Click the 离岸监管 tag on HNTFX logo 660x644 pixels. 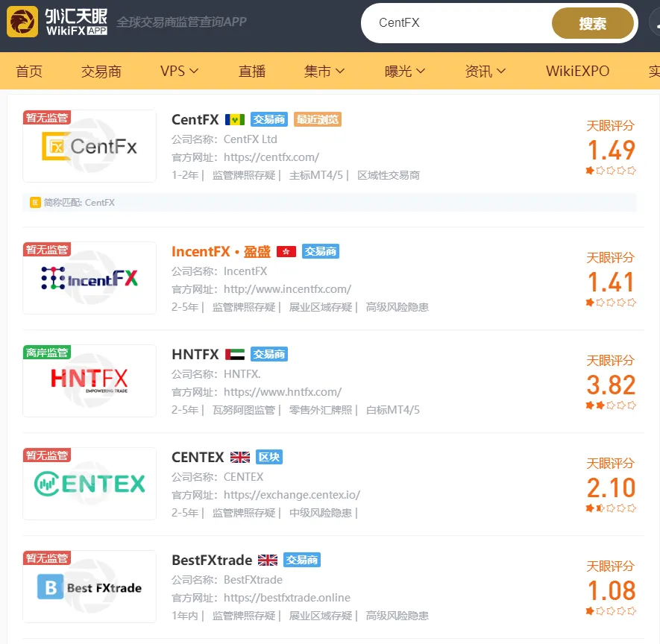click(47, 353)
